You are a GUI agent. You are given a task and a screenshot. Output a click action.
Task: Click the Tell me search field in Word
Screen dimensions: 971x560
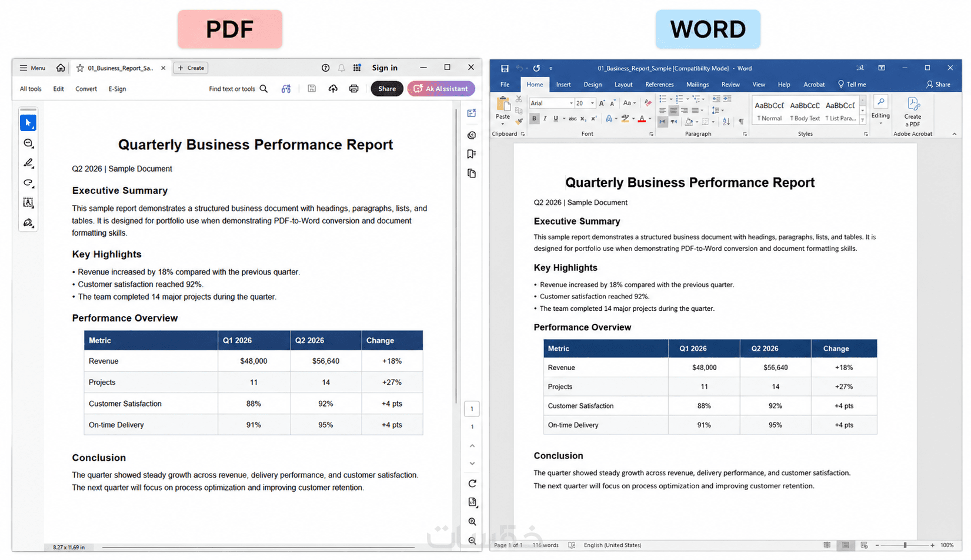852,85
